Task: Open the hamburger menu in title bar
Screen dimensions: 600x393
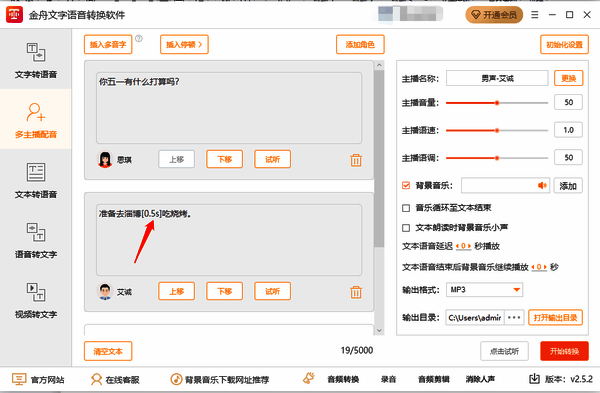Action: point(535,15)
